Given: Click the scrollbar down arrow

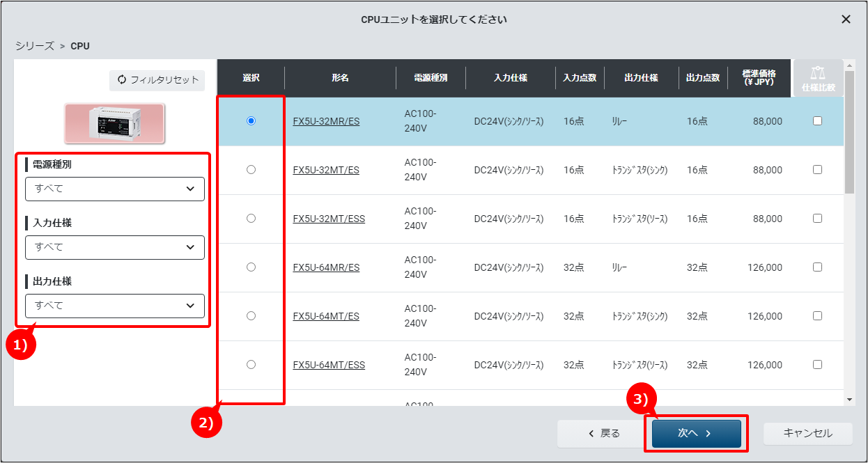Looking at the screenshot, I should pyautogui.click(x=849, y=400).
